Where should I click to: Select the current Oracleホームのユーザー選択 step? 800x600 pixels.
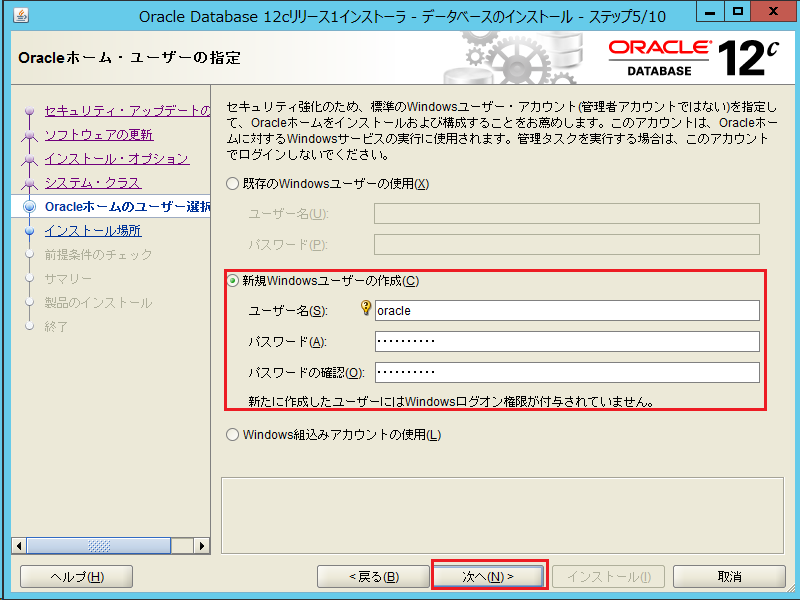[127, 207]
